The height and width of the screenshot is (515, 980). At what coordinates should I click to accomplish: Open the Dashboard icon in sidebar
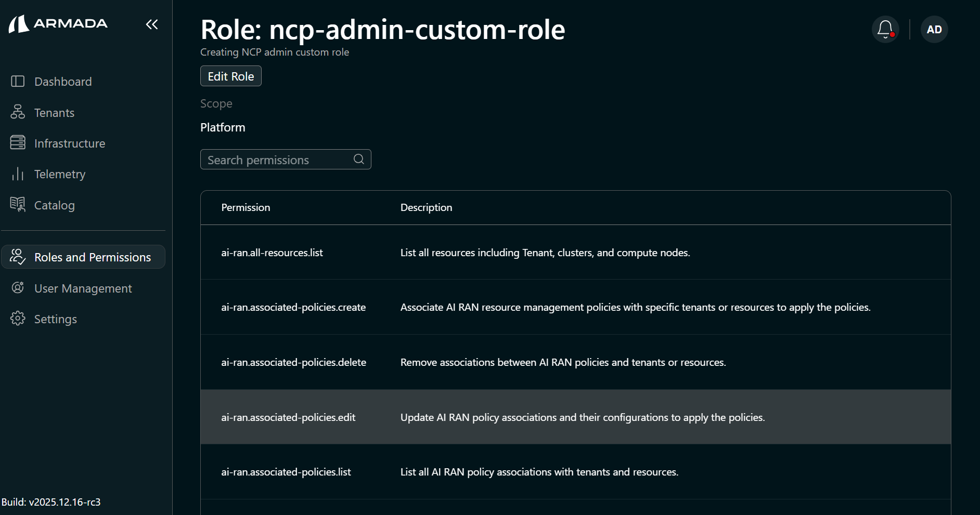tap(18, 82)
